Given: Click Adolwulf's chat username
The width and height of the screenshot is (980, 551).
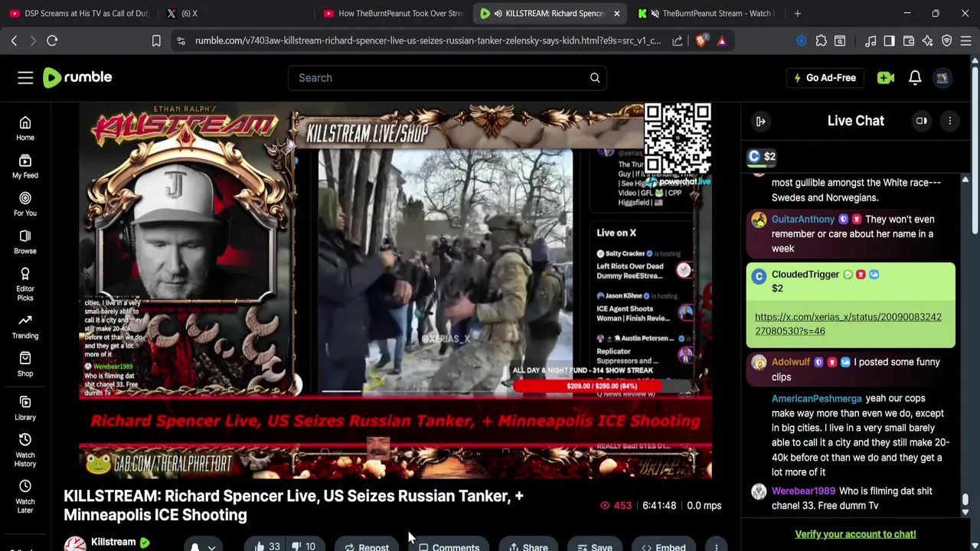Looking at the screenshot, I should click(x=791, y=362).
